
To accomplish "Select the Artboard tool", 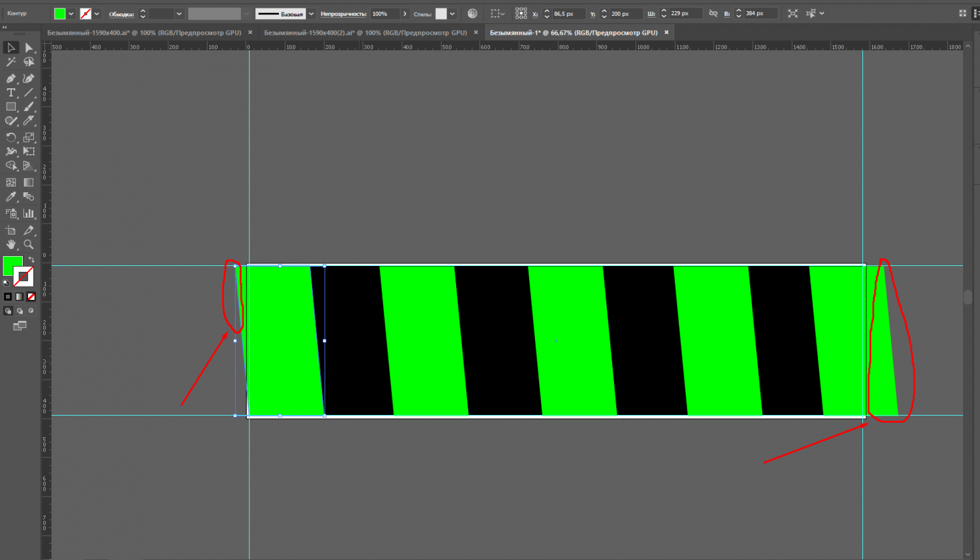I will 11,231.
